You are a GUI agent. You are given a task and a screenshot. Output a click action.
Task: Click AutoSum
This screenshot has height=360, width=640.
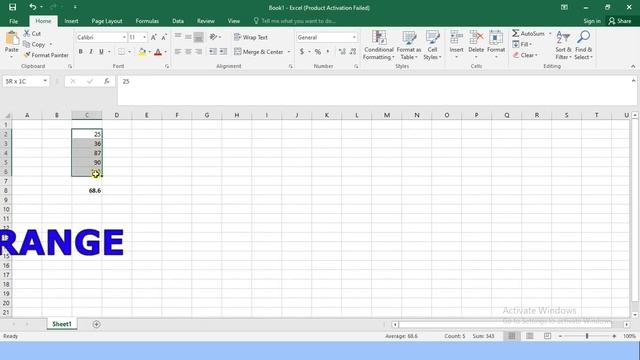[x=529, y=33]
